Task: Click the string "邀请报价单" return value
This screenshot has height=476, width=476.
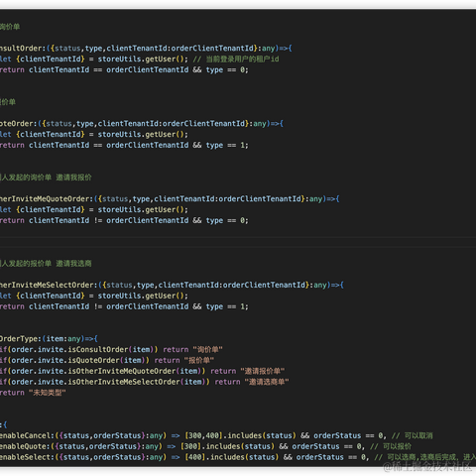Action: coord(263,371)
